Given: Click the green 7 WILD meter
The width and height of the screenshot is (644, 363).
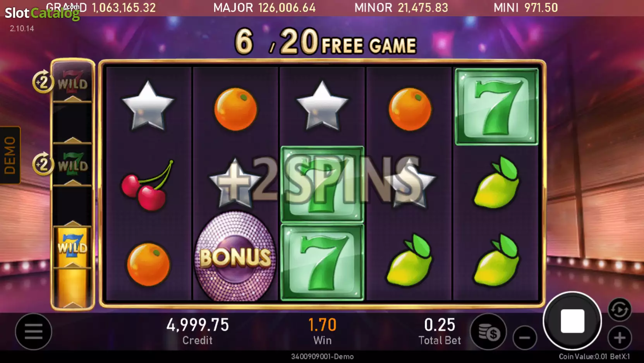Looking at the screenshot, I should (72, 165).
